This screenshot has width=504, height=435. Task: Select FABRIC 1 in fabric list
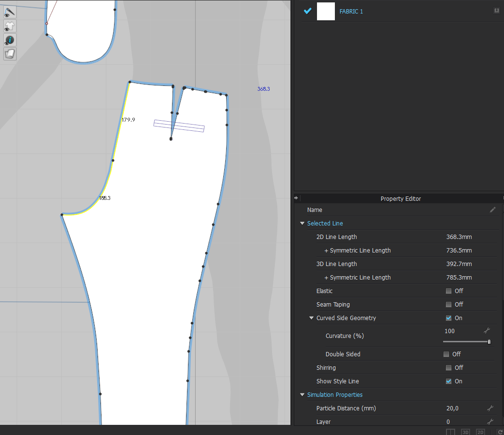(351, 12)
